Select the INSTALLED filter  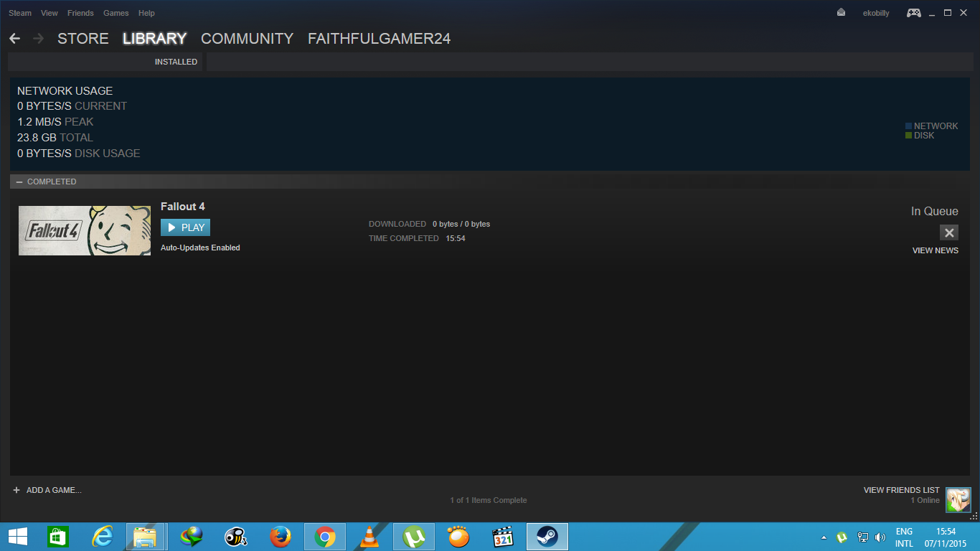click(176, 62)
